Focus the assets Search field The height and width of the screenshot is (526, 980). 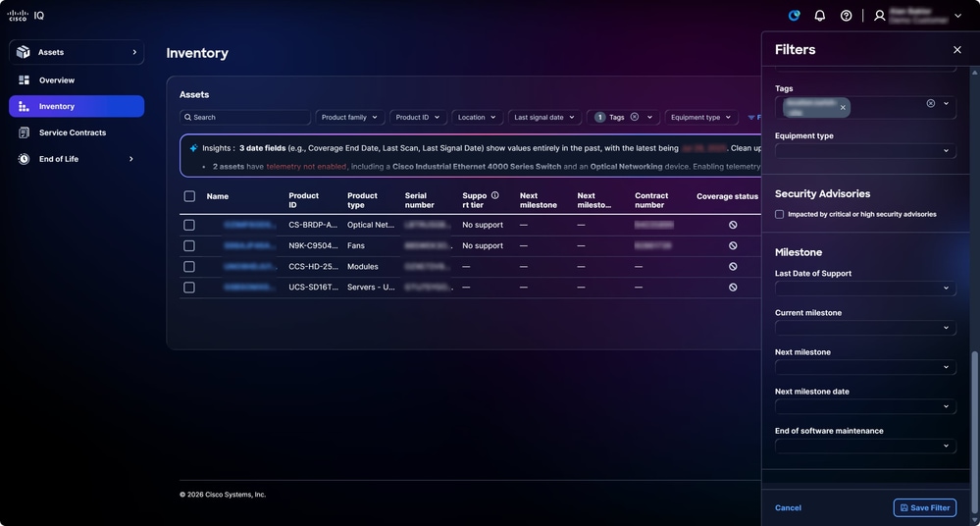(245, 117)
